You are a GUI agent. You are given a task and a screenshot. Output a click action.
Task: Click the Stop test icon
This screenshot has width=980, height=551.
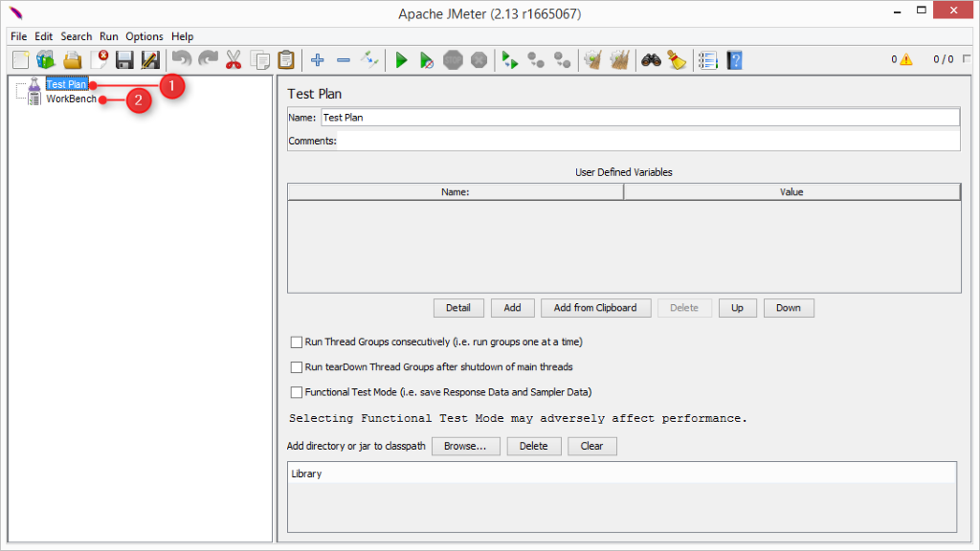pyautogui.click(x=453, y=60)
